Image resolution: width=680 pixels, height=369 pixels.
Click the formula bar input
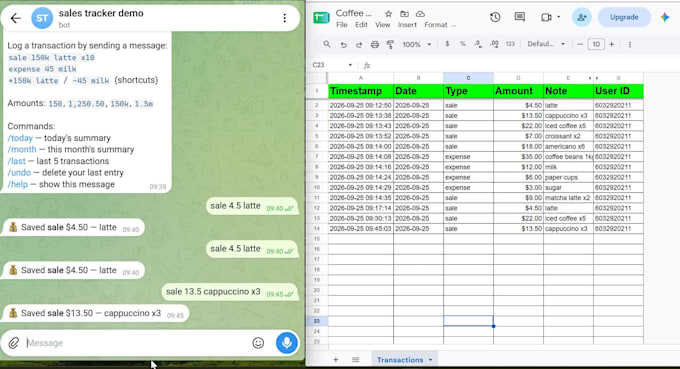(525, 65)
